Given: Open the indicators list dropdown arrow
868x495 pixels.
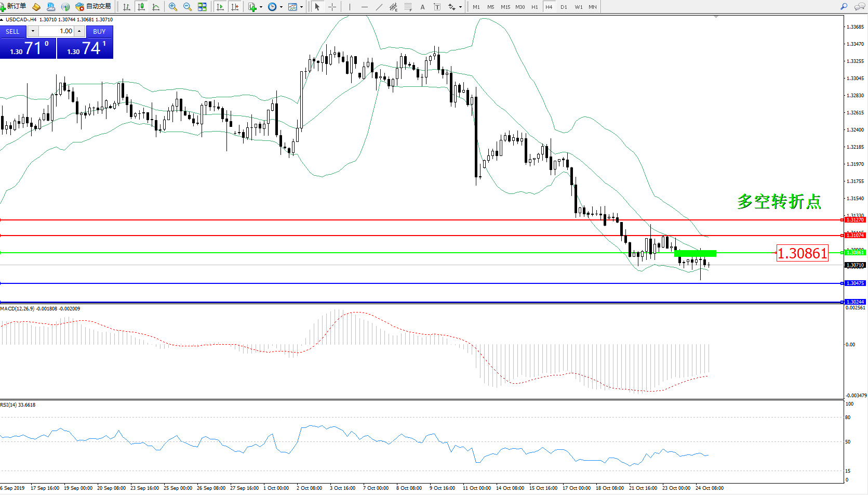Looking at the screenshot, I should tap(261, 7).
